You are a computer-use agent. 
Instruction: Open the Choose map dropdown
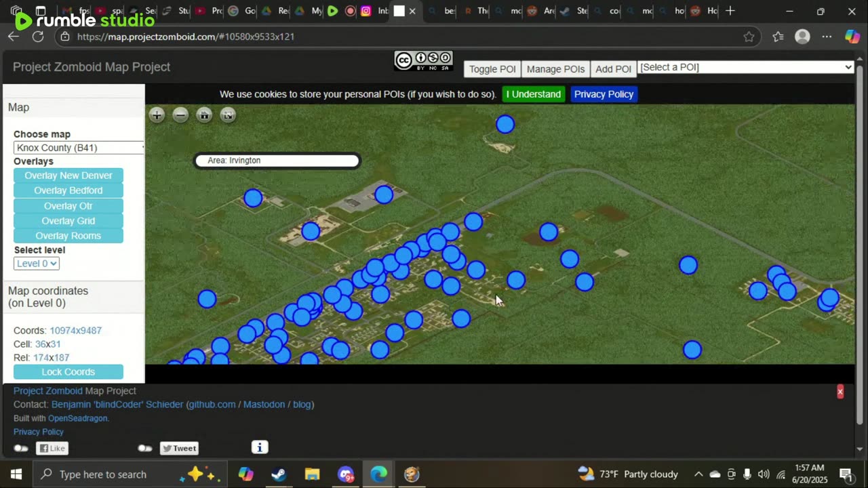tap(79, 148)
